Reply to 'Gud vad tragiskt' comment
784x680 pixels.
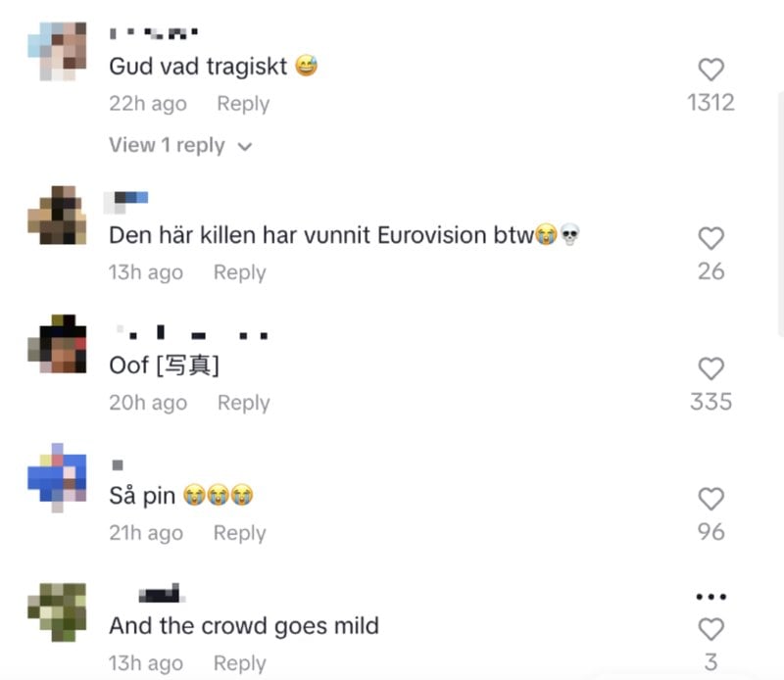243,104
